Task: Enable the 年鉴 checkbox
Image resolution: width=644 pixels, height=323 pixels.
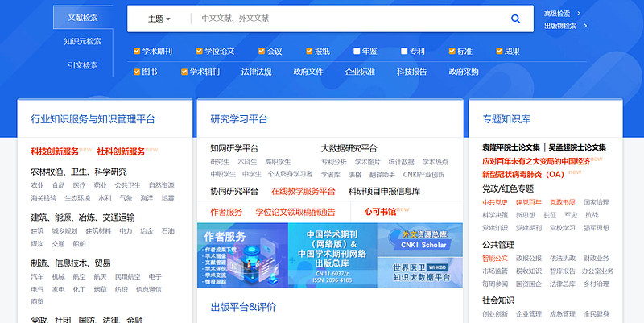Action: tap(357, 51)
